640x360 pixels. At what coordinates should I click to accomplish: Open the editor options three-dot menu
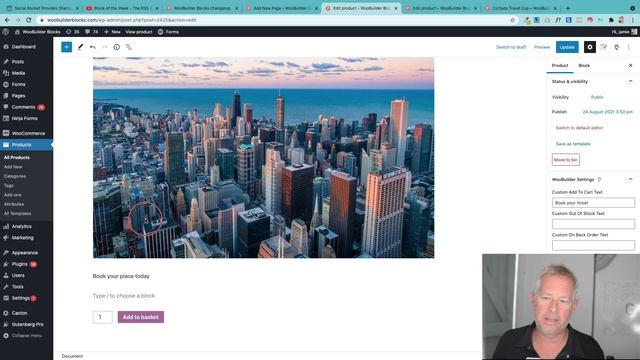pos(629,47)
